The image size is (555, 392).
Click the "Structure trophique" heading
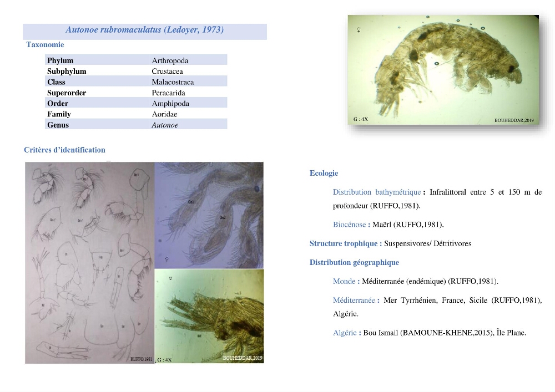(344, 243)
